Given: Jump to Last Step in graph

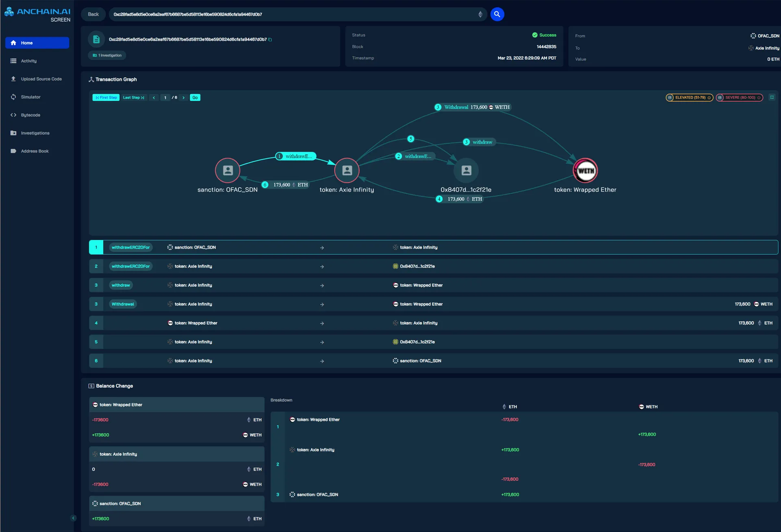Looking at the screenshot, I should (133, 98).
